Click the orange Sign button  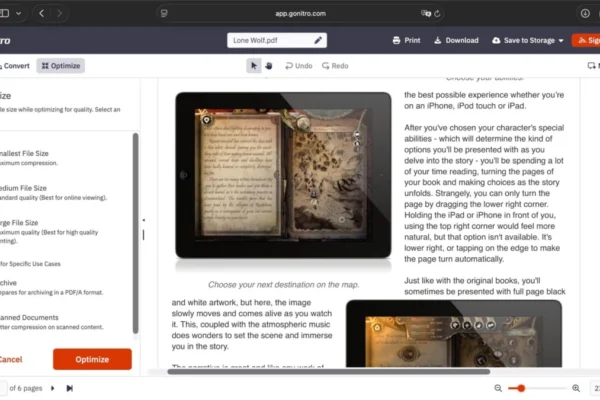pyautogui.click(x=586, y=40)
